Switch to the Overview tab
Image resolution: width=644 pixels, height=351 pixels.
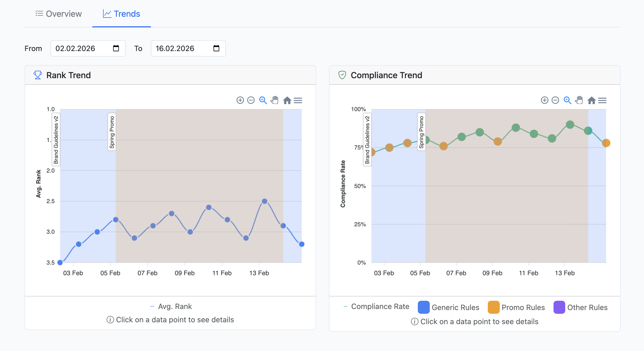click(59, 14)
